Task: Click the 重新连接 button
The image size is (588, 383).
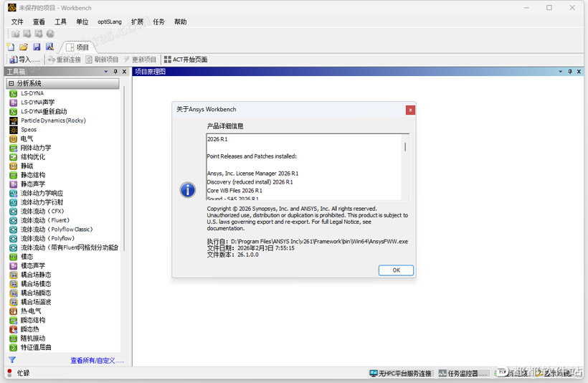Action: (64, 60)
